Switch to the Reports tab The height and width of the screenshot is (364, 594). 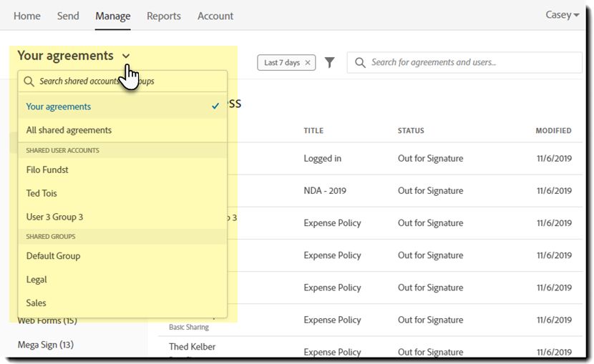pyautogui.click(x=164, y=16)
